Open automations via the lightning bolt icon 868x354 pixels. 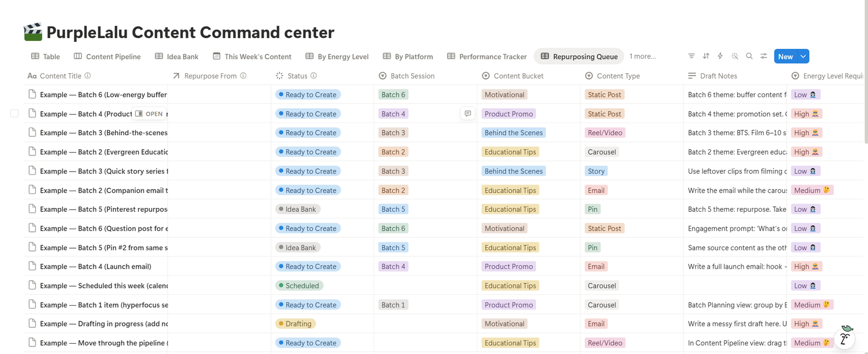point(720,56)
